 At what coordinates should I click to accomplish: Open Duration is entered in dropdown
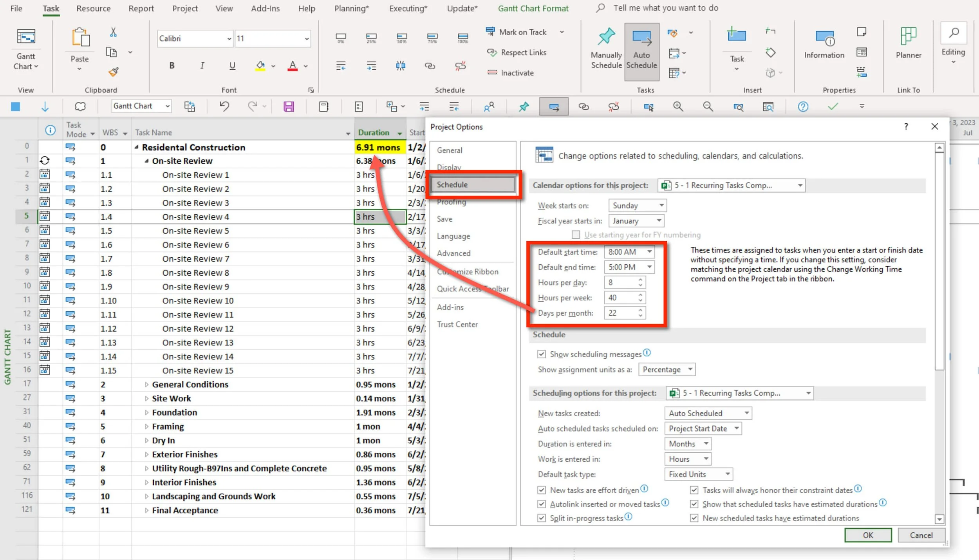tap(688, 444)
